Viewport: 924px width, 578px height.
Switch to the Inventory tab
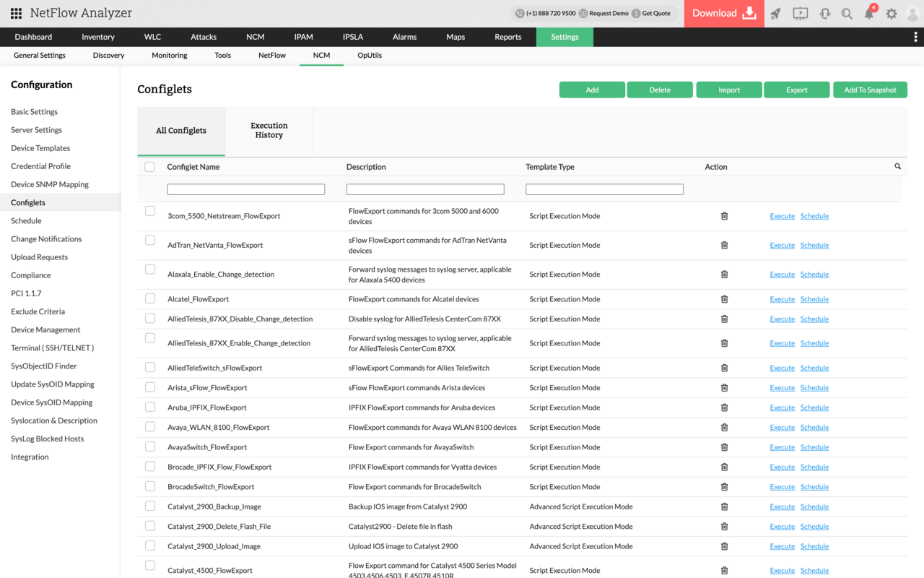click(x=98, y=37)
